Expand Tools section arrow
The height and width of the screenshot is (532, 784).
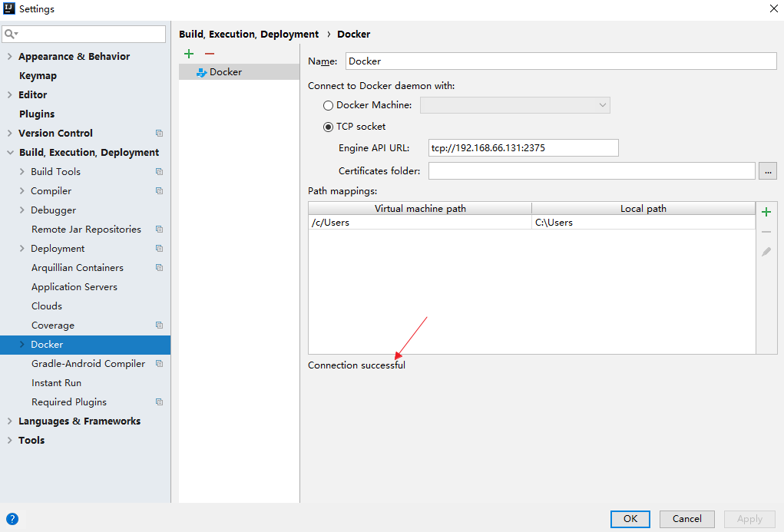click(x=9, y=440)
